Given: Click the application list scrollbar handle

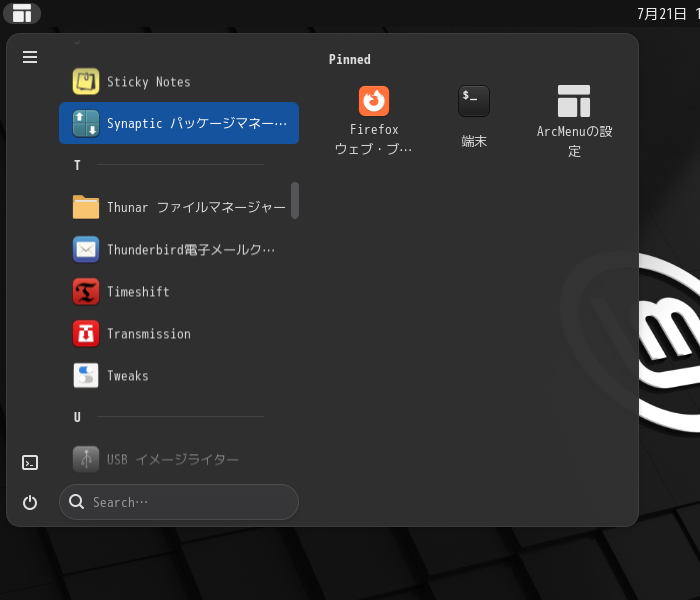Looking at the screenshot, I should click(295, 200).
